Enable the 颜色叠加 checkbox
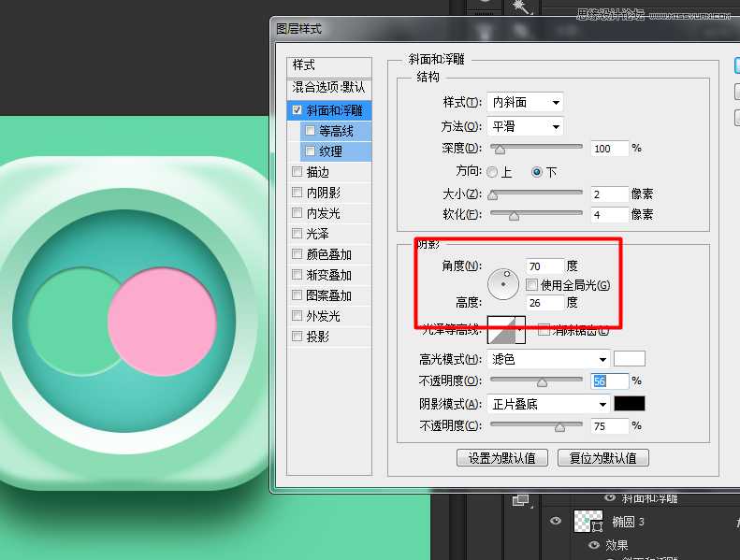This screenshot has height=560, width=740. pyautogui.click(x=297, y=254)
